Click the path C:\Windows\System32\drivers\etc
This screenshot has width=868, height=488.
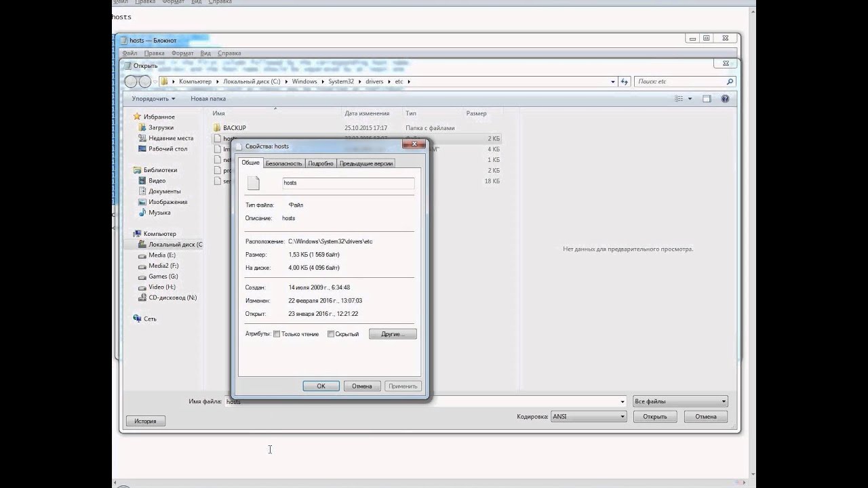[x=330, y=241]
